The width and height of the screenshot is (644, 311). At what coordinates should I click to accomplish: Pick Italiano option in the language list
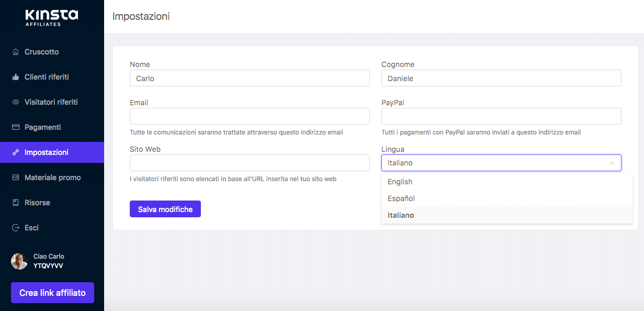pos(401,215)
